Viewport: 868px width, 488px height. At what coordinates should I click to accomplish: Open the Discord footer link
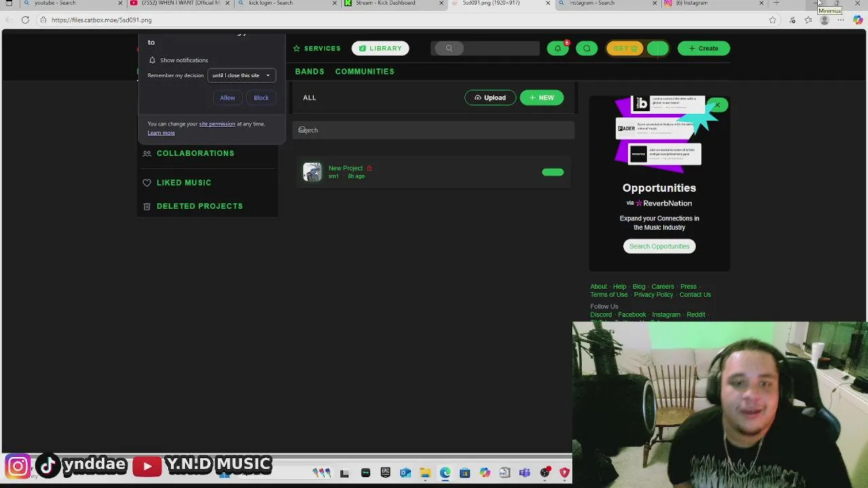click(x=601, y=314)
